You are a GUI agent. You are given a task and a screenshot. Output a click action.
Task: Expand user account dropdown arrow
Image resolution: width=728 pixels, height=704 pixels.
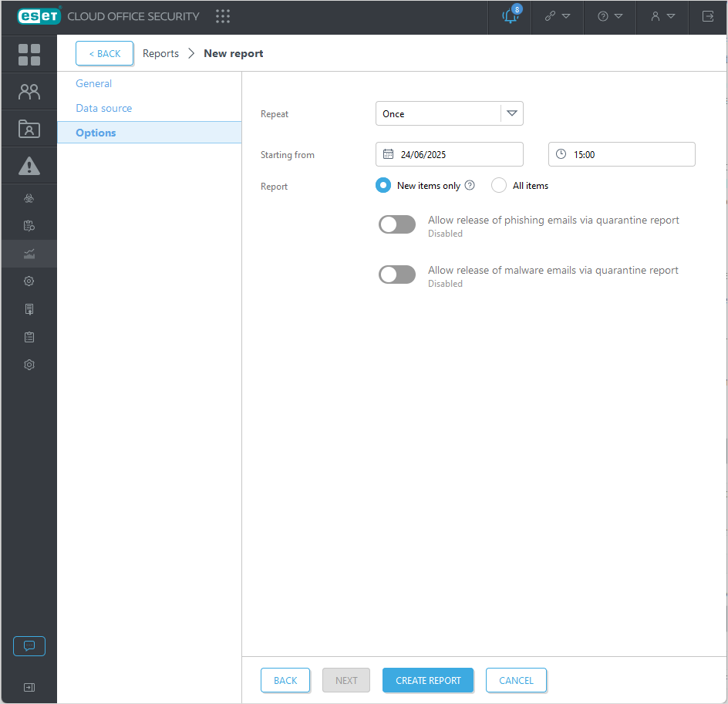pyautogui.click(x=671, y=16)
